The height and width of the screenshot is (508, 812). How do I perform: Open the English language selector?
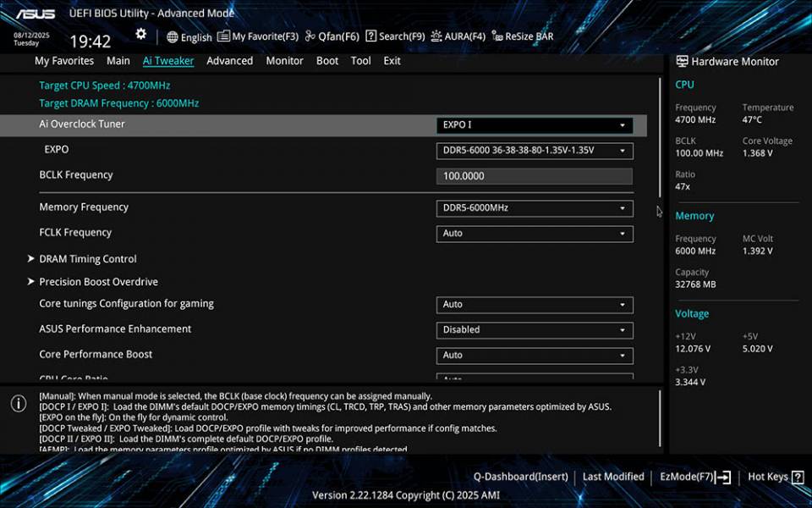click(189, 37)
